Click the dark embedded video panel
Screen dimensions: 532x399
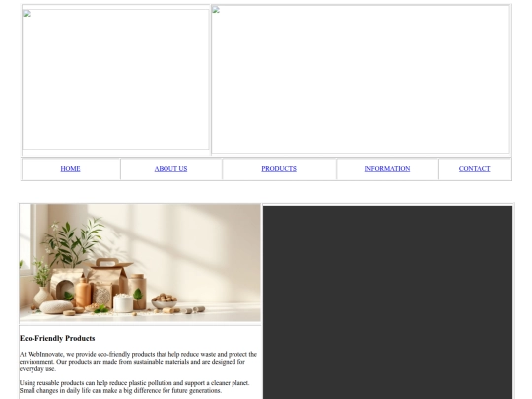click(x=387, y=302)
